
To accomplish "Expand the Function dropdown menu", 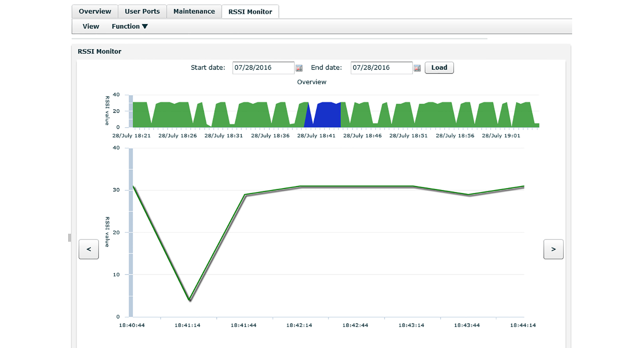I will click(x=130, y=26).
